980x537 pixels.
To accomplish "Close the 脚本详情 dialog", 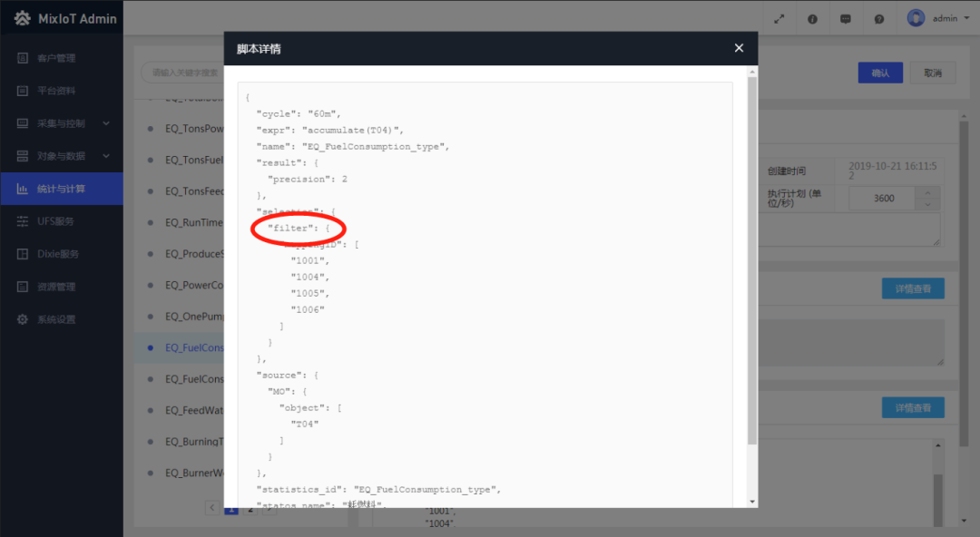I will pos(739,48).
